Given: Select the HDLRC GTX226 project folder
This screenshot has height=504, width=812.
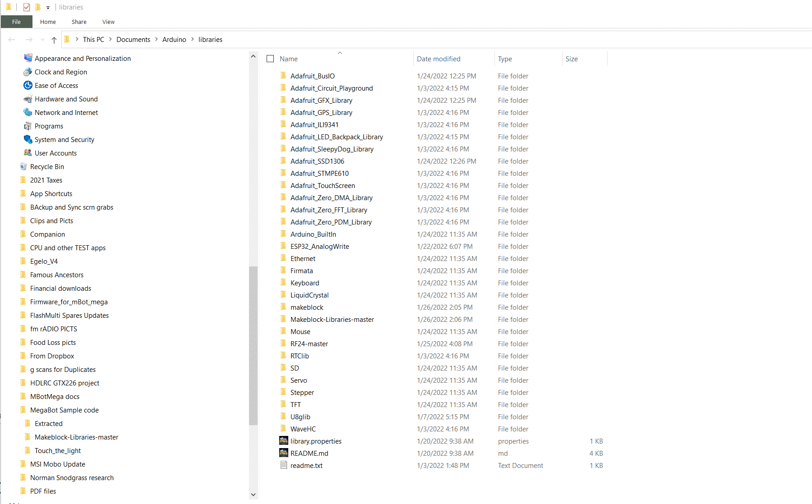Looking at the screenshot, I should click(x=65, y=383).
